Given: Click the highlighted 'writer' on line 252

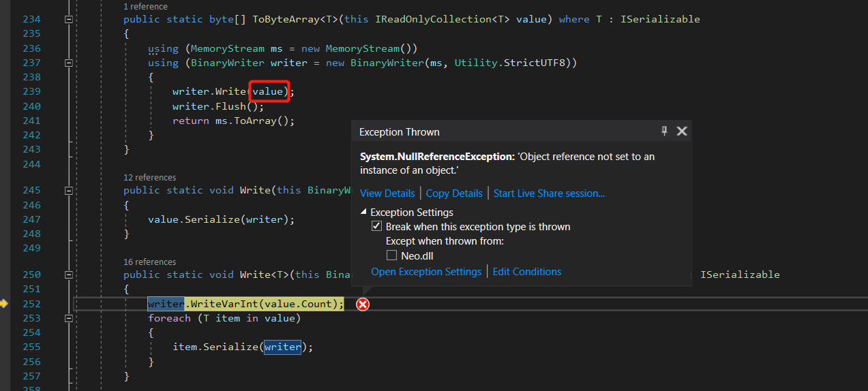Looking at the screenshot, I should pos(166,304).
